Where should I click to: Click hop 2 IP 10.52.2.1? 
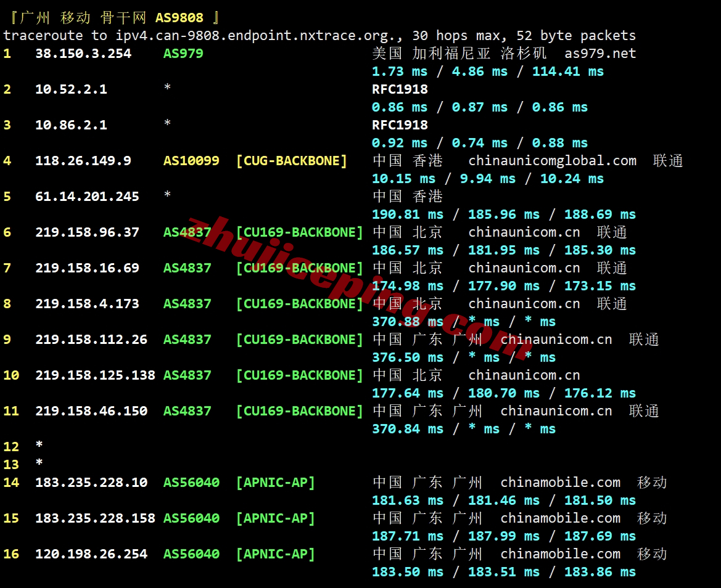click(x=72, y=89)
